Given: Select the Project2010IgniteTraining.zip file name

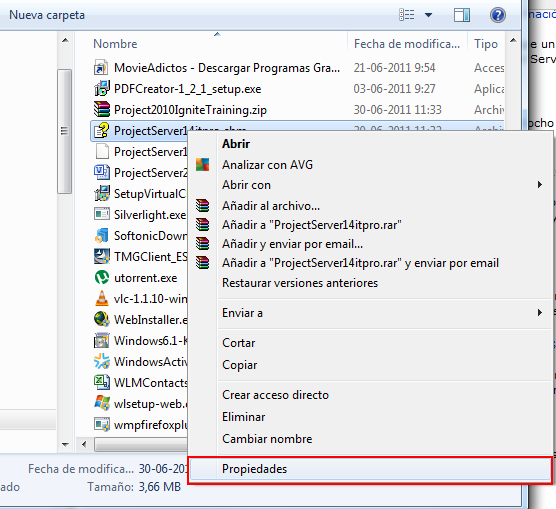Looking at the screenshot, I should (190, 110).
